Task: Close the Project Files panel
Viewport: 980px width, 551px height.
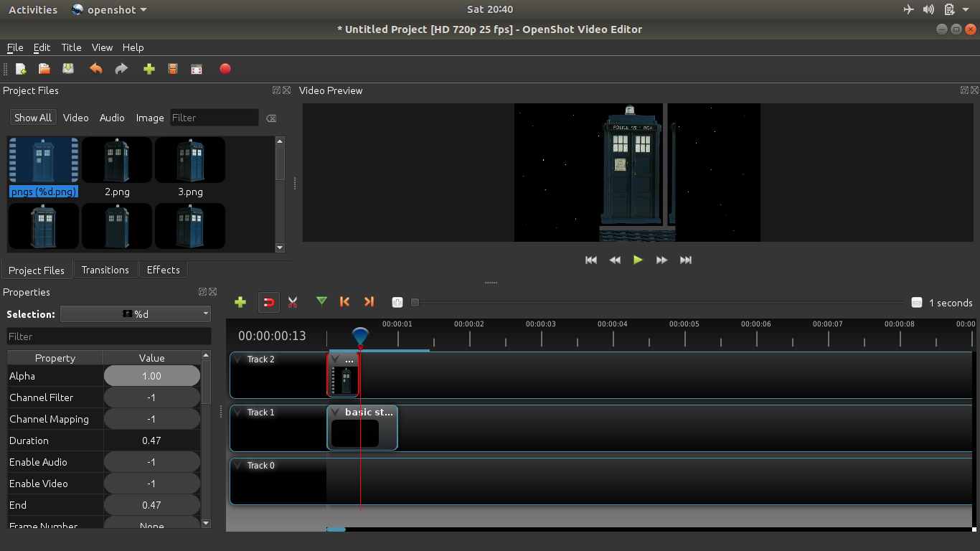Action: pyautogui.click(x=286, y=90)
